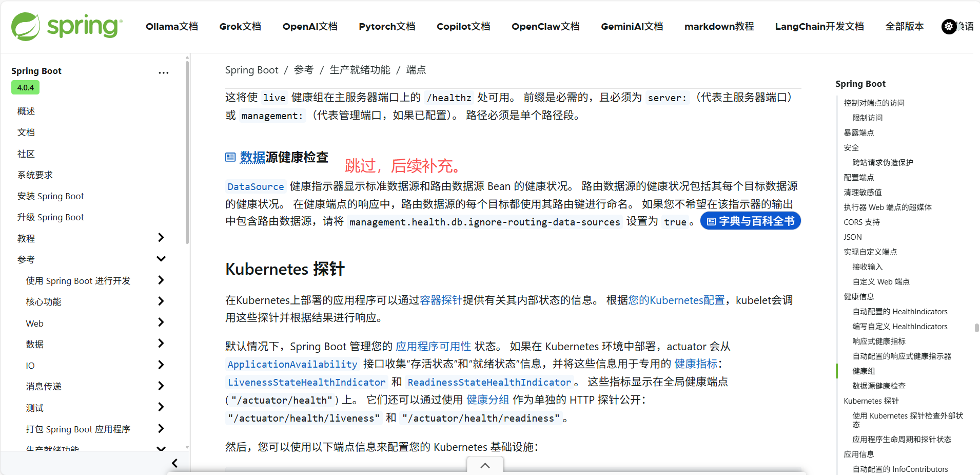Viewport: 980px width, 475px height.
Task: Follow the 健康指标 link in the paragraph
Action: click(x=695, y=364)
